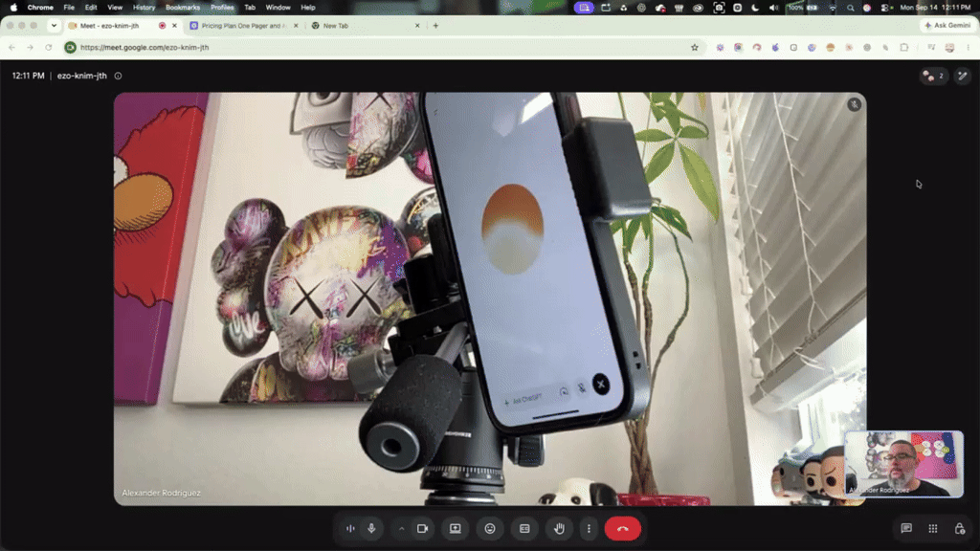Switch to Pricing Plan One Pager tab
The image size is (980, 551).
coord(244,26)
